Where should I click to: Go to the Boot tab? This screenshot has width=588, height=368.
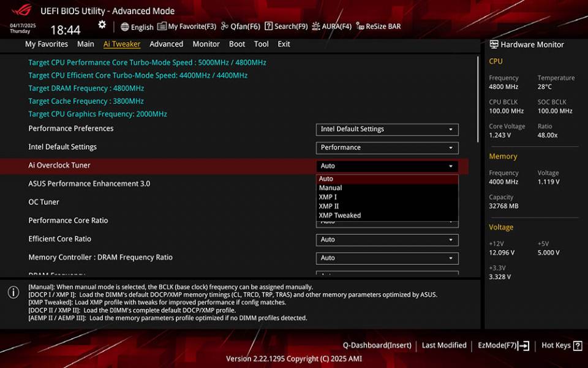click(237, 44)
